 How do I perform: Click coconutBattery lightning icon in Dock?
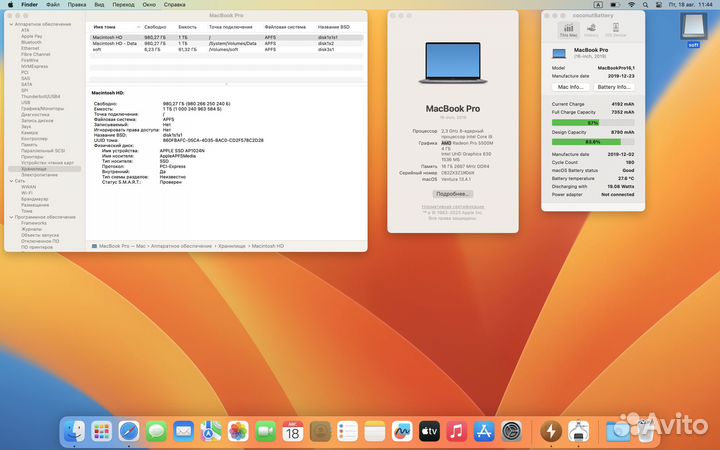coord(551,432)
